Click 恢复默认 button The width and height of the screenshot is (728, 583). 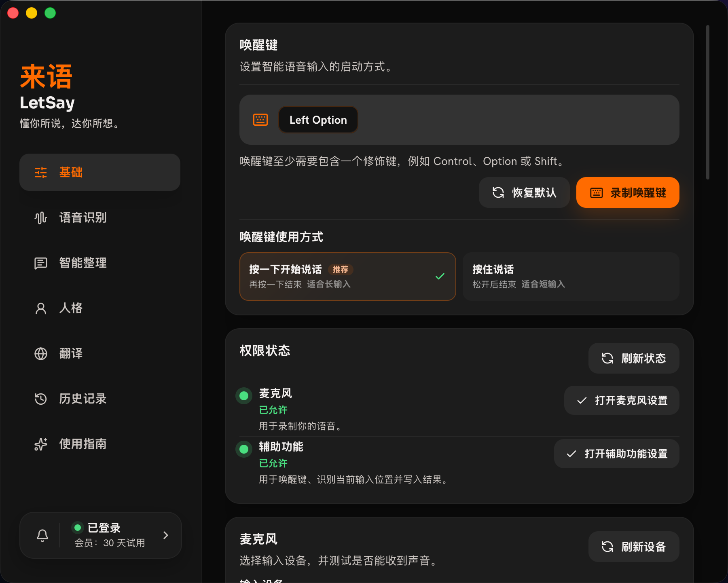[x=524, y=192]
